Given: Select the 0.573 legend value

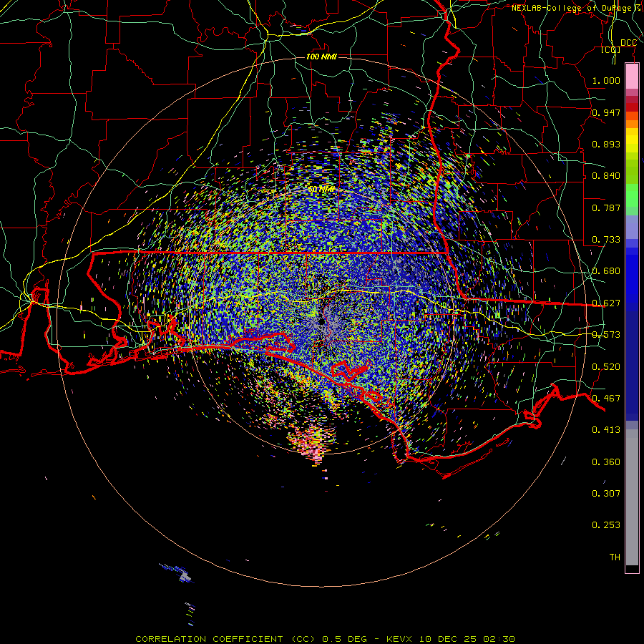Looking at the screenshot, I should coord(606,335).
